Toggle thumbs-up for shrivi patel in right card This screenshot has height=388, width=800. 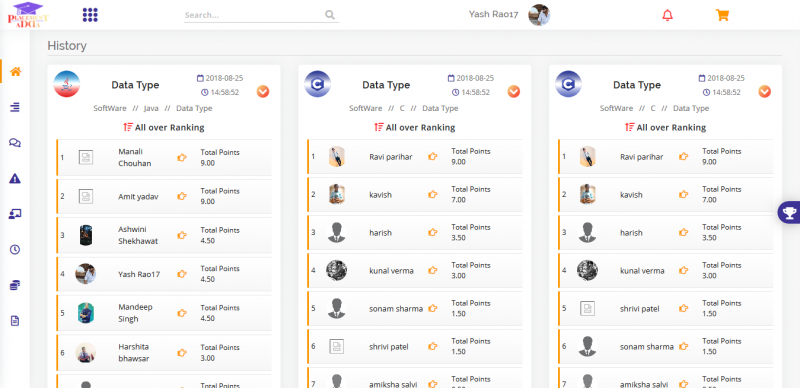click(684, 308)
